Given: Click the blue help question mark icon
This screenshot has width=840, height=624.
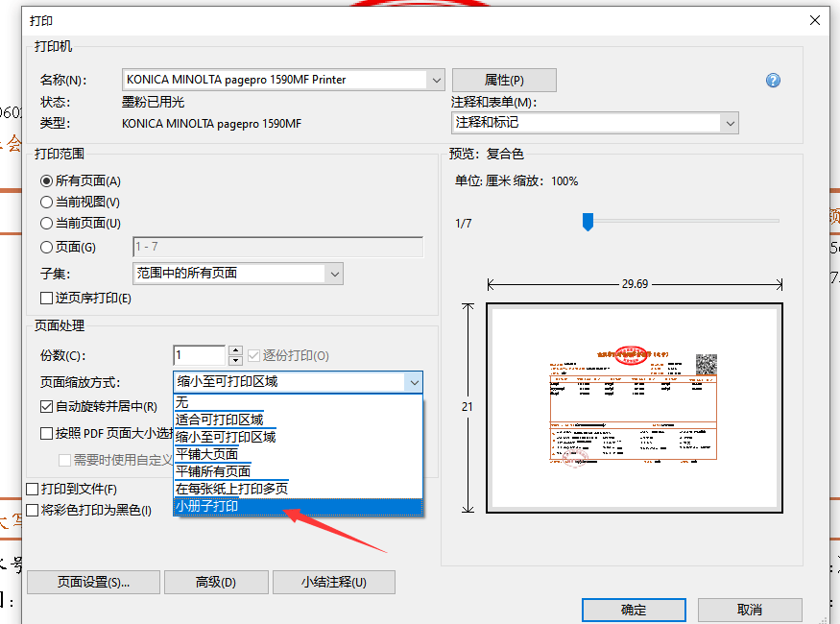Looking at the screenshot, I should pos(773,81).
